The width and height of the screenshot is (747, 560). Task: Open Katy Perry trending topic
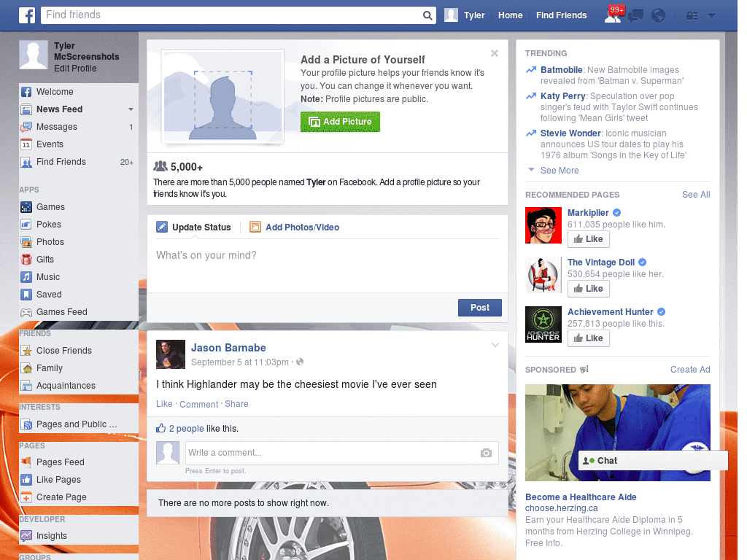pos(562,96)
